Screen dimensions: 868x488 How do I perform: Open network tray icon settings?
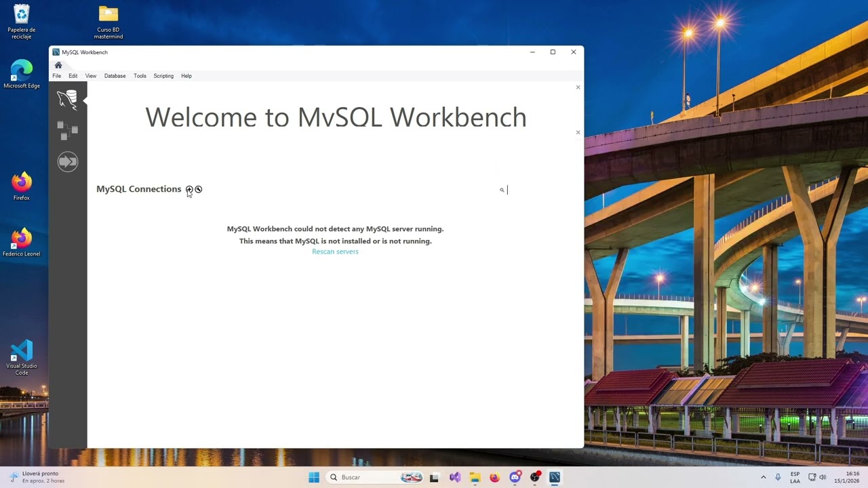(x=812, y=477)
